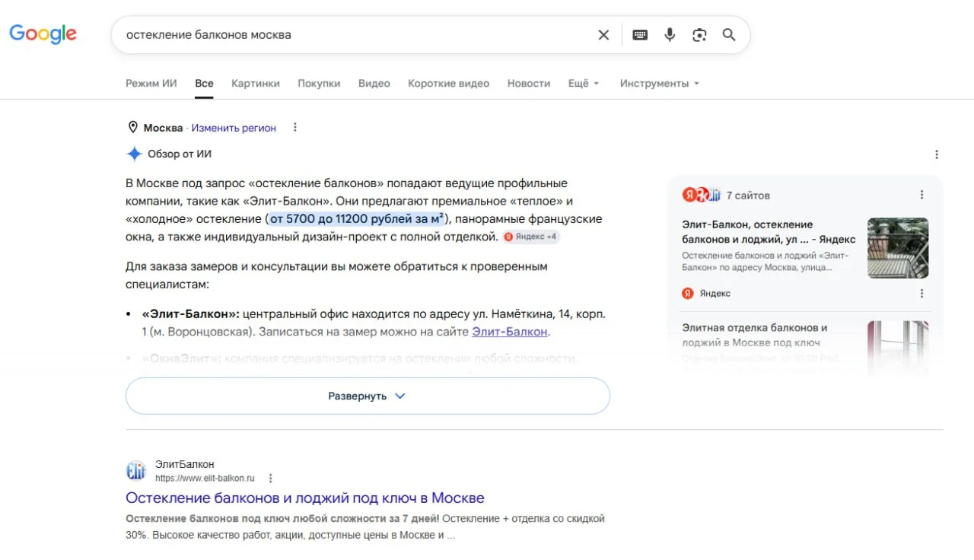The height and width of the screenshot is (560, 974).
Task: Expand the AI overview with Развернуть
Action: (x=368, y=396)
